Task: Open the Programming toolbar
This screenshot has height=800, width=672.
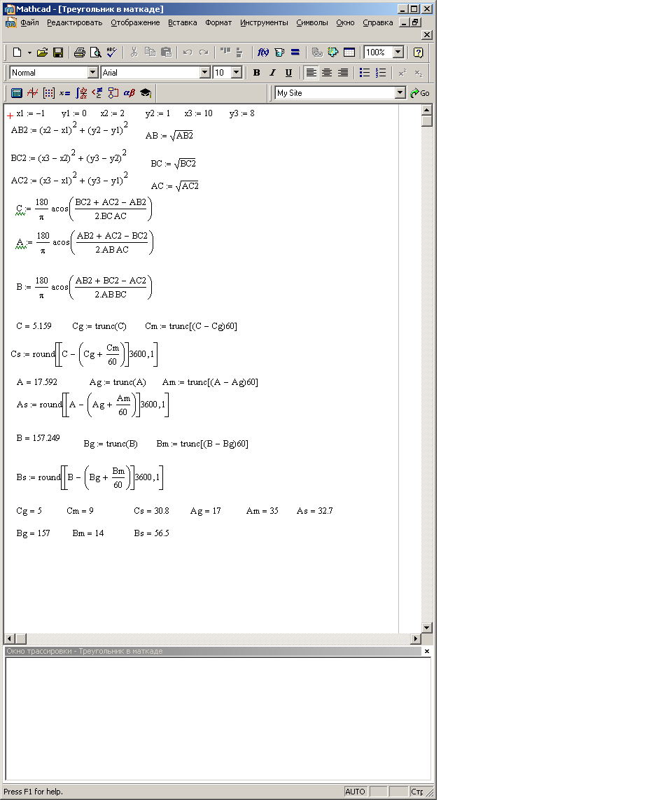Action: pyautogui.click(x=113, y=93)
